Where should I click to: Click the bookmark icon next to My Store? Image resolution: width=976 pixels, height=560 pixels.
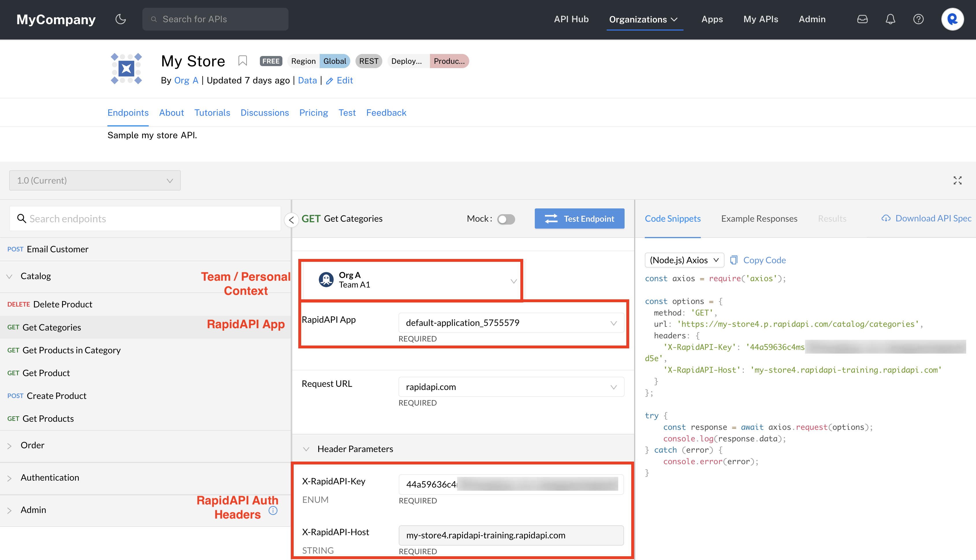(243, 60)
